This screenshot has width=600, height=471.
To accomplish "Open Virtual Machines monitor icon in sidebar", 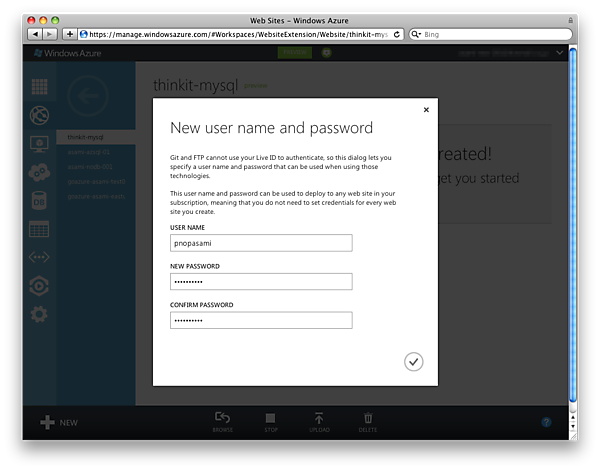I will tap(39, 144).
